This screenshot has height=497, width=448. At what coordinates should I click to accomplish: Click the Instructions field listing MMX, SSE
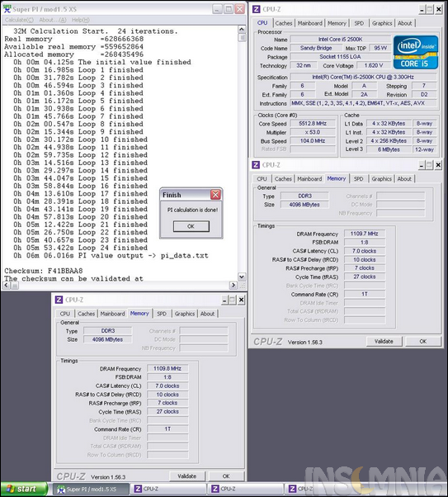[363, 103]
